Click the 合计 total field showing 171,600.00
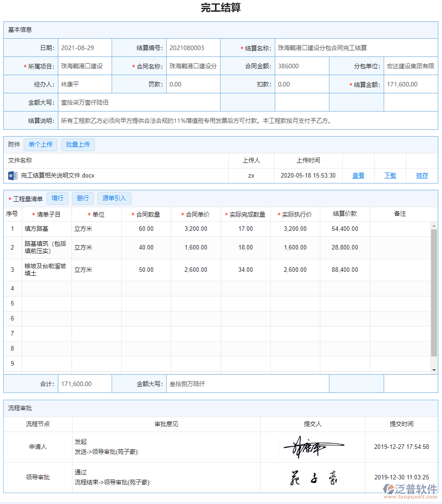The height and width of the screenshot is (504, 442). coord(84,383)
